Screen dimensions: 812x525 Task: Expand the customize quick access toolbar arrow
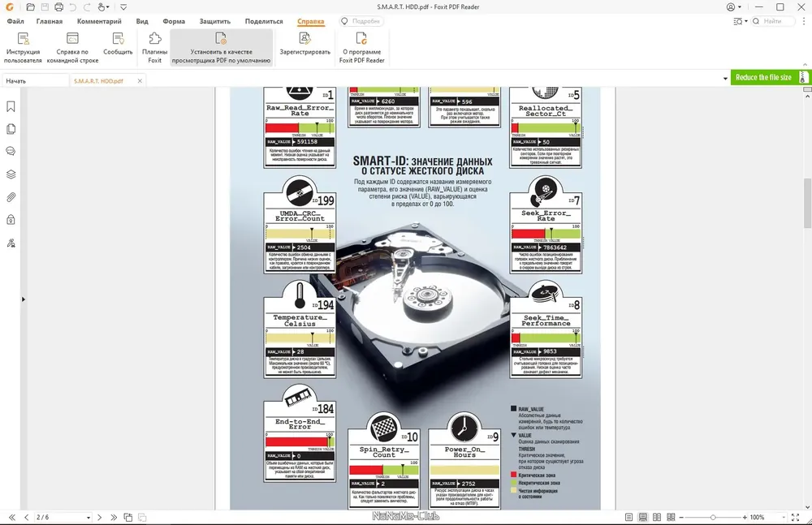coord(123,7)
